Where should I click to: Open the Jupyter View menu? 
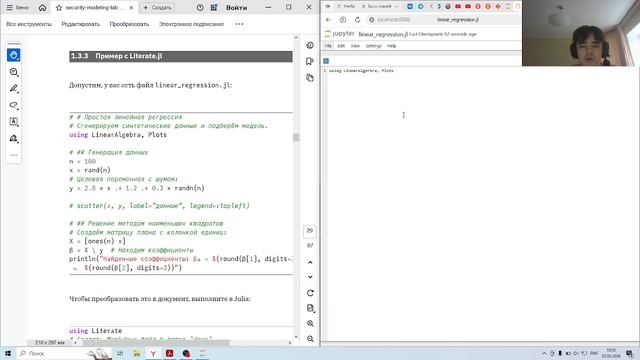click(x=355, y=46)
